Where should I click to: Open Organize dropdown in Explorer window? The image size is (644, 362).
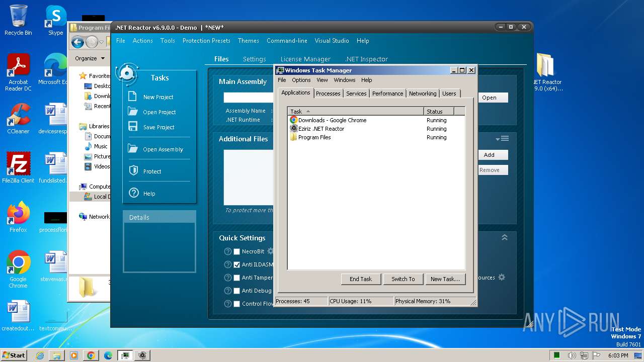tap(90, 58)
